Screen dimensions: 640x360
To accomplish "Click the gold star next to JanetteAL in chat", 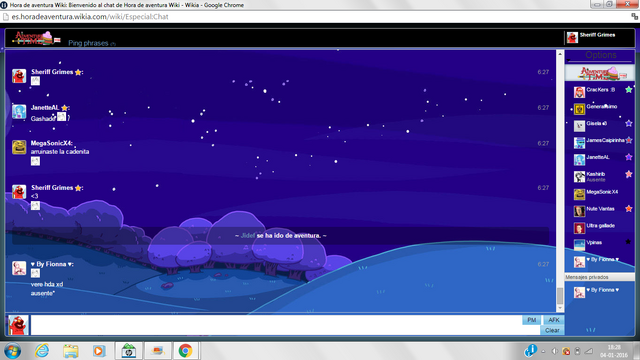I will (64, 108).
